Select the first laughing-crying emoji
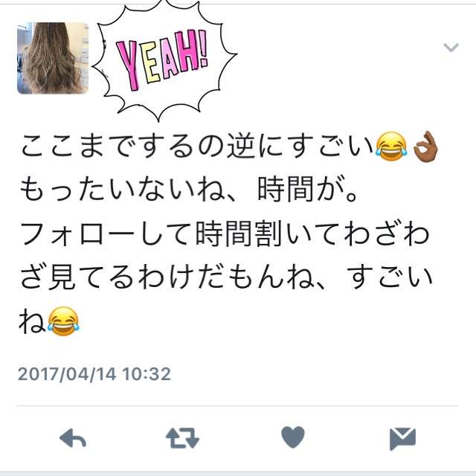This screenshot has height=476, width=476. 391,147
